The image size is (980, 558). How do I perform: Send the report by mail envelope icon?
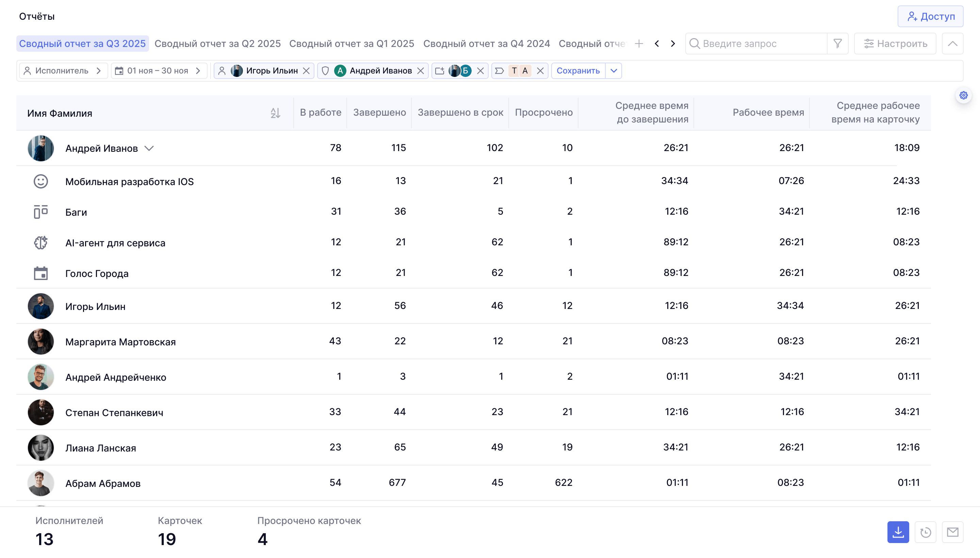952,532
